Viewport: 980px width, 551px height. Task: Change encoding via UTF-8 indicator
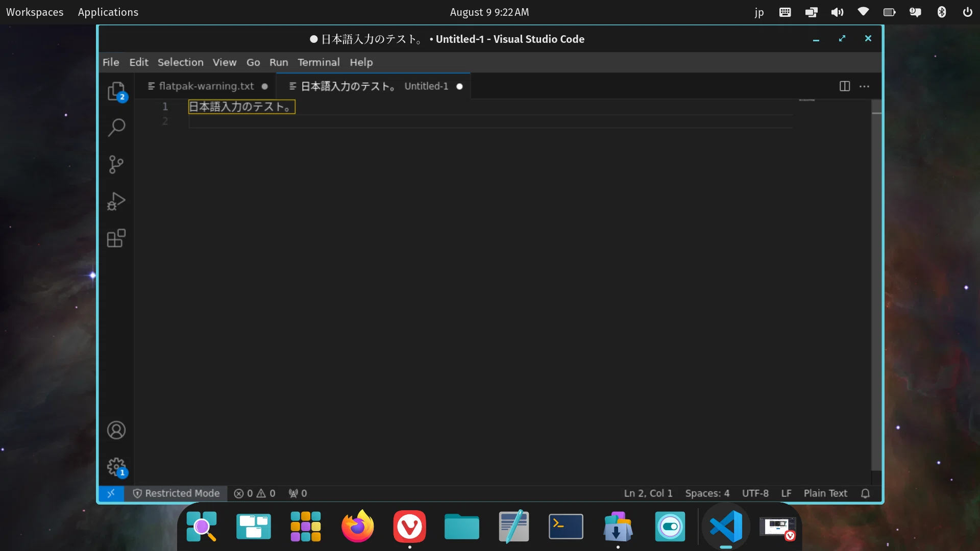tap(755, 493)
